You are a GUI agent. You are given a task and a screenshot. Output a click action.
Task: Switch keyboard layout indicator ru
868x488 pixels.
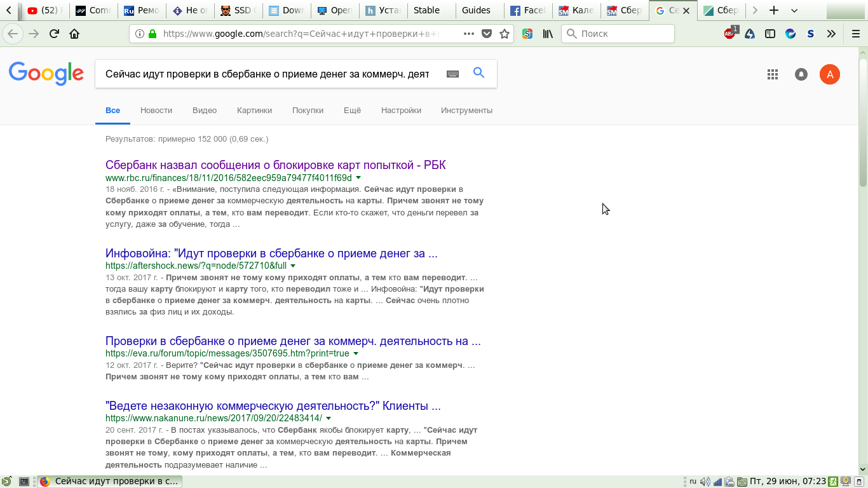tap(693, 481)
